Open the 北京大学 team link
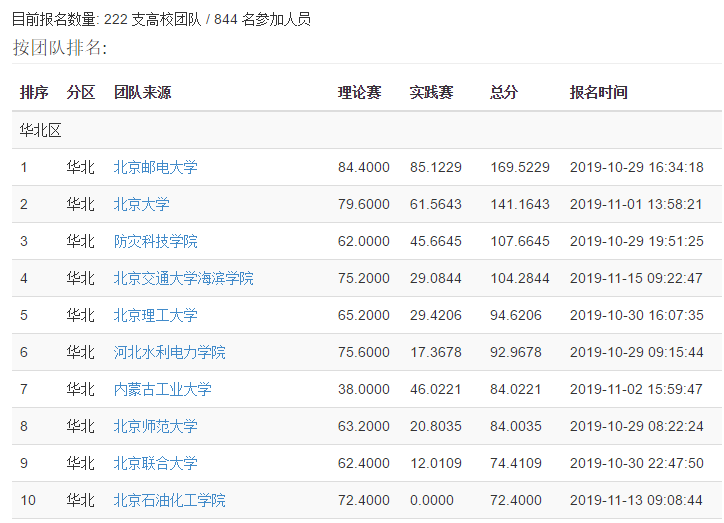Viewport: 724px width, 523px height. [x=142, y=204]
